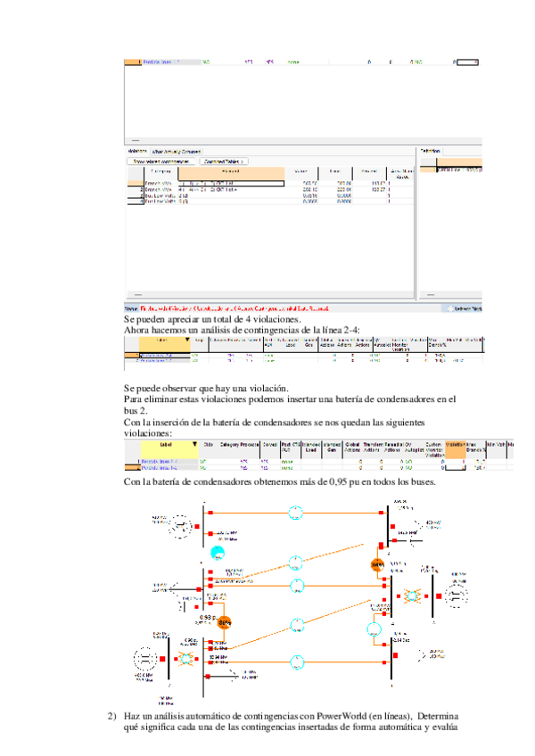This screenshot has height=756, width=535.
Task: Click the orange 86% loading pie chart
Action: (225, 621)
